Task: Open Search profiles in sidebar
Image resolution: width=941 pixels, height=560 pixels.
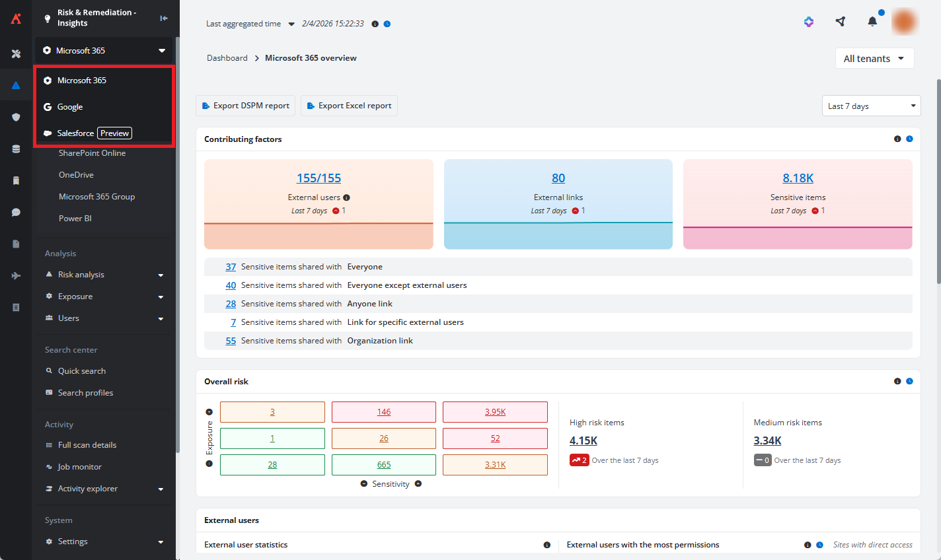Action: [85, 393]
